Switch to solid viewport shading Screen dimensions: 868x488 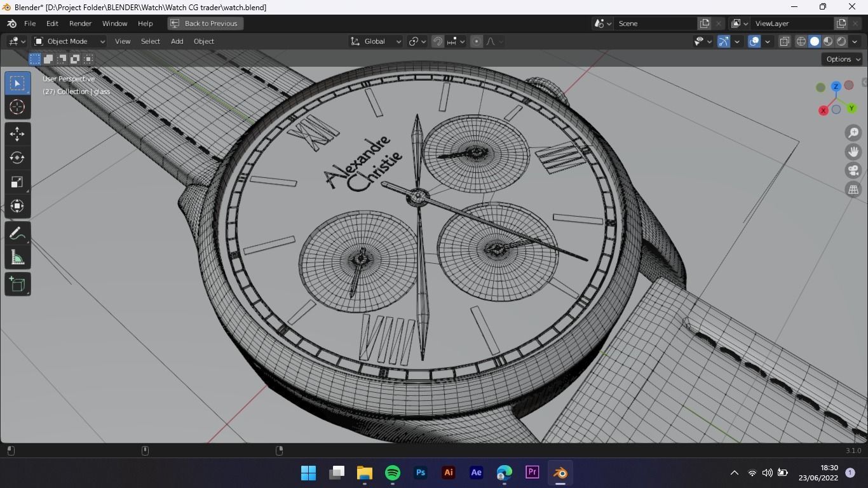coord(815,41)
